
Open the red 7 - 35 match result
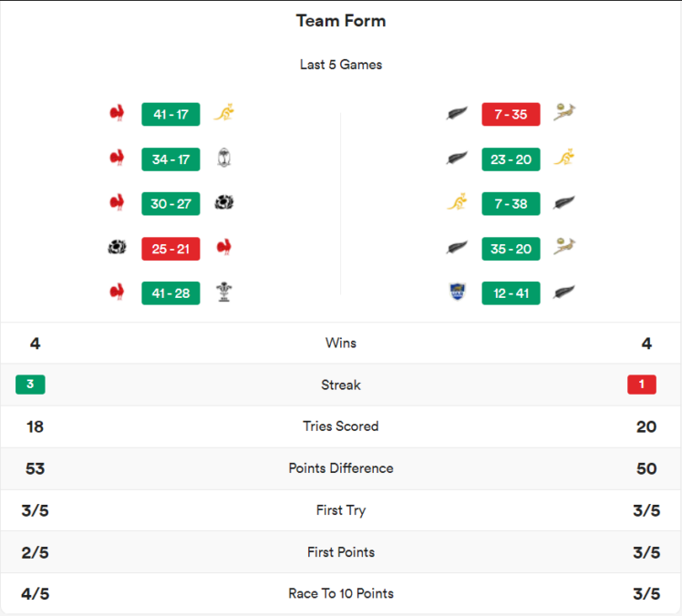tap(511, 114)
